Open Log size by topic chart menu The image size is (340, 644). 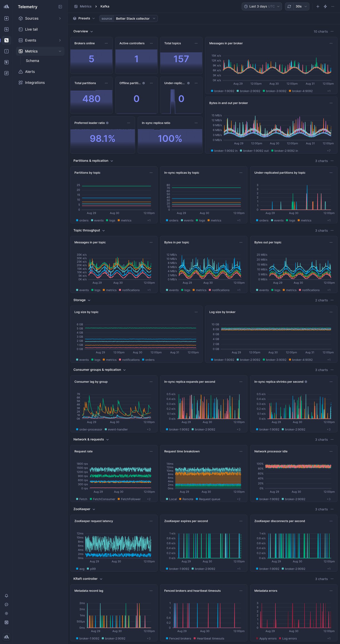pyautogui.click(x=196, y=312)
